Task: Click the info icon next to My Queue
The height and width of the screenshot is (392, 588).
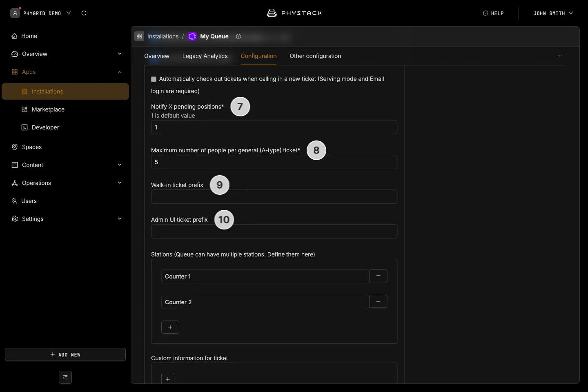Action: tap(238, 36)
